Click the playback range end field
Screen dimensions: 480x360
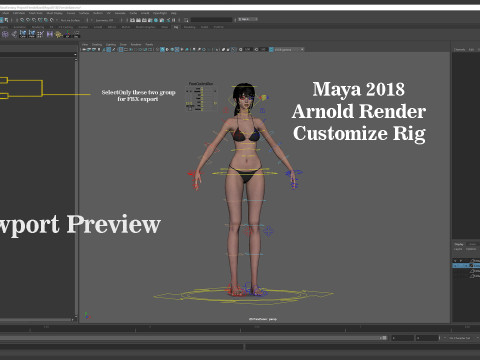(403, 338)
